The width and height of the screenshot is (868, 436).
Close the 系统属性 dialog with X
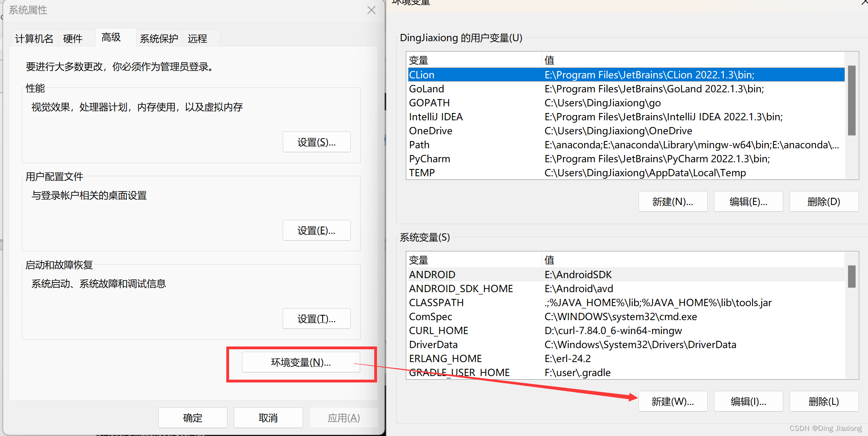pos(371,10)
